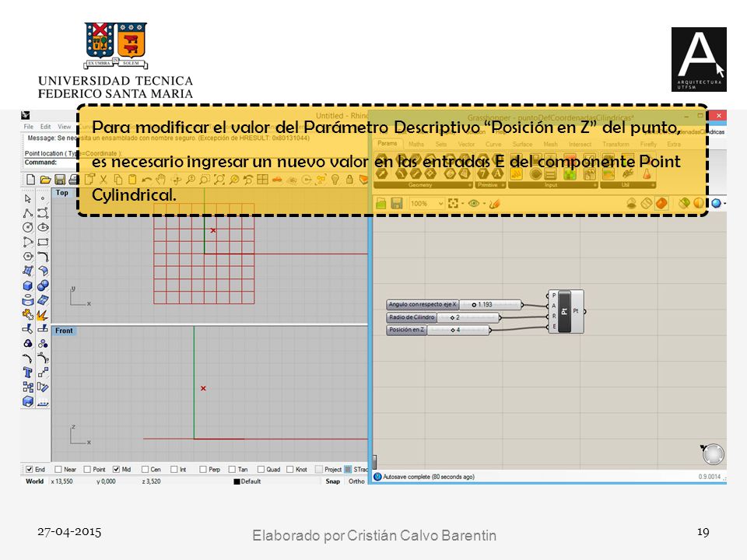Click the E input of Pt component
The width and height of the screenshot is (747, 560).
pyautogui.click(x=553, y=327)
